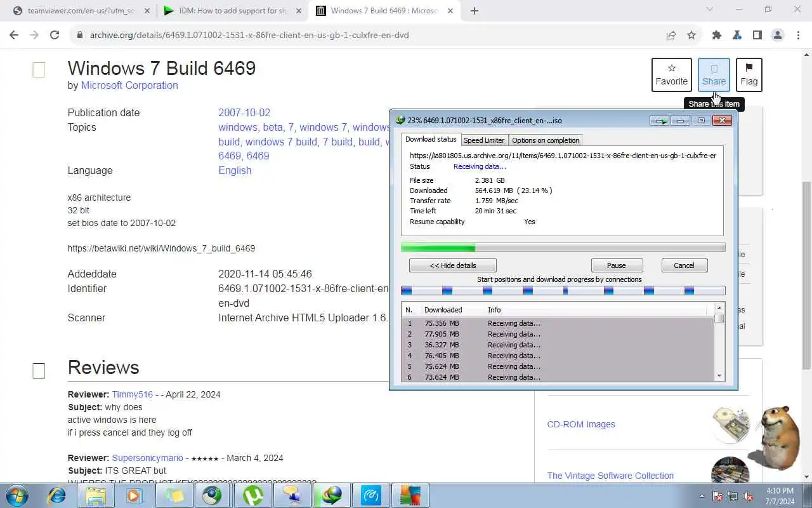The width and height of the screenshot is (812, 508).
Task: Switch to Download status tab
Action: point(431,140)
